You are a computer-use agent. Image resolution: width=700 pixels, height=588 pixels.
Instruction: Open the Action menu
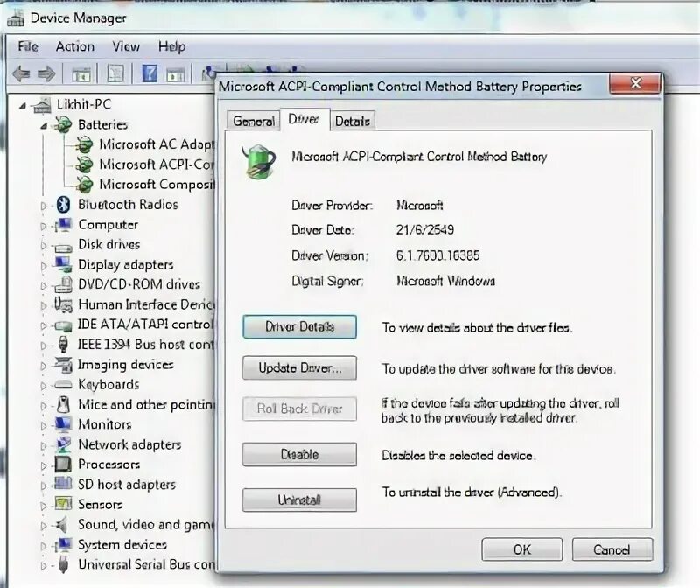(x=75, y=46)
